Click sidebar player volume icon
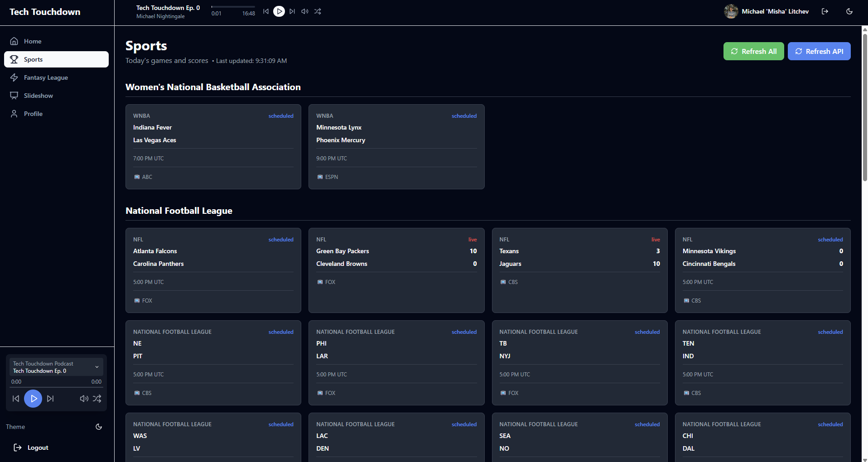The image size is (868, 462). 84,399
